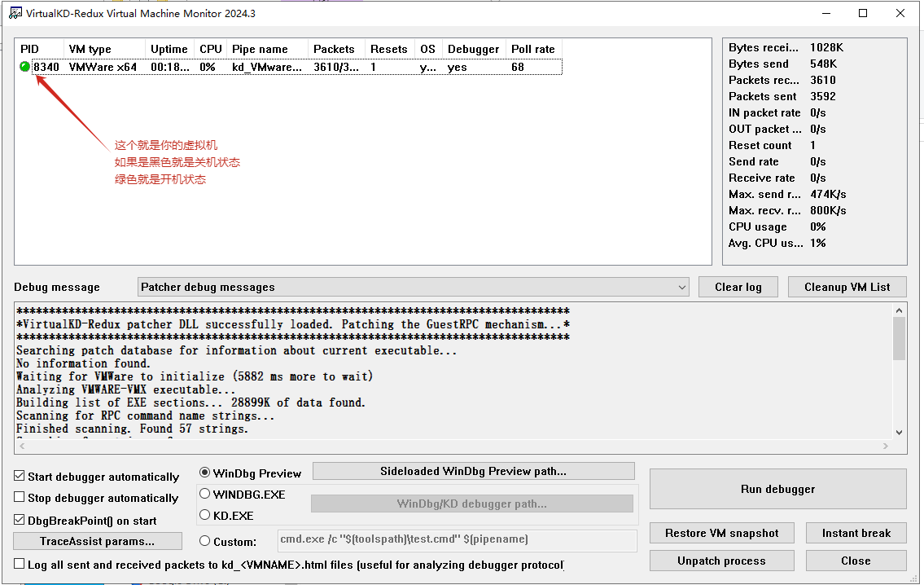Click the green VM status icon
This screenshot has width=924, height=585.
point(24,67)
